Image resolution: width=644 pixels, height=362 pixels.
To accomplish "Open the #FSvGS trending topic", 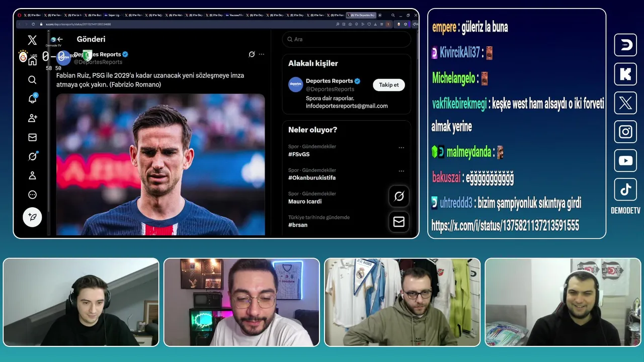I will 299,154.
